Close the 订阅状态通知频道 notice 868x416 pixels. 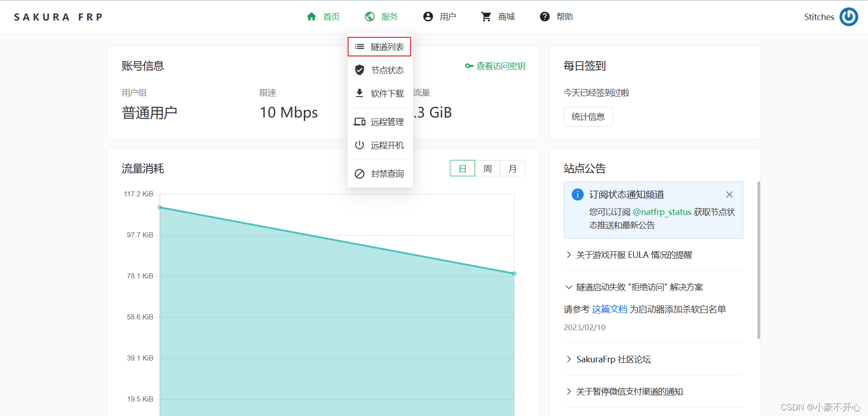pos(729,194)
